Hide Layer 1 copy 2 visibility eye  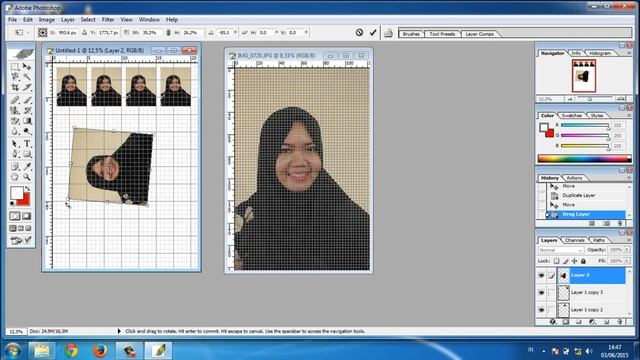coord(542,310)
